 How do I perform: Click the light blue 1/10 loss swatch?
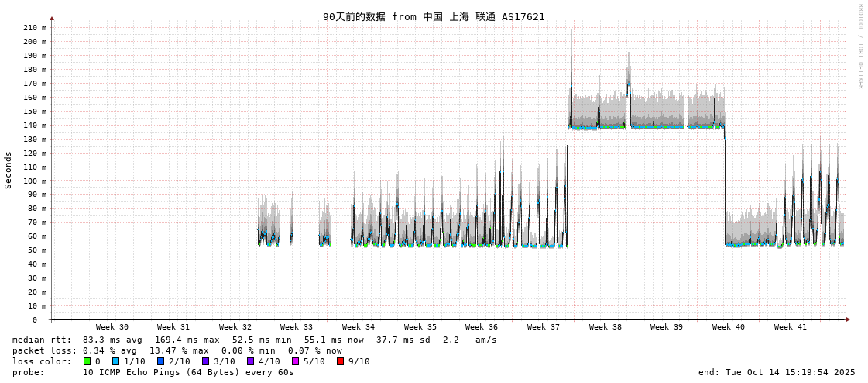coord(115,361)
